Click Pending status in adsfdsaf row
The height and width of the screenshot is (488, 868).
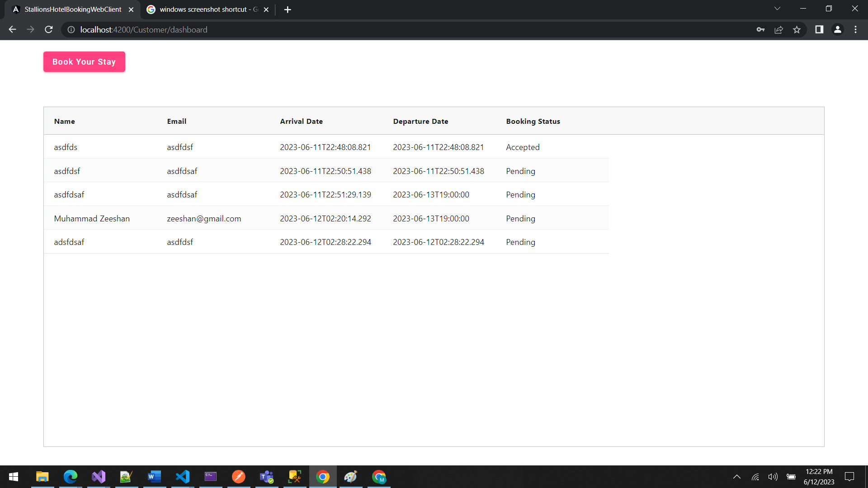tap(520, 242)
